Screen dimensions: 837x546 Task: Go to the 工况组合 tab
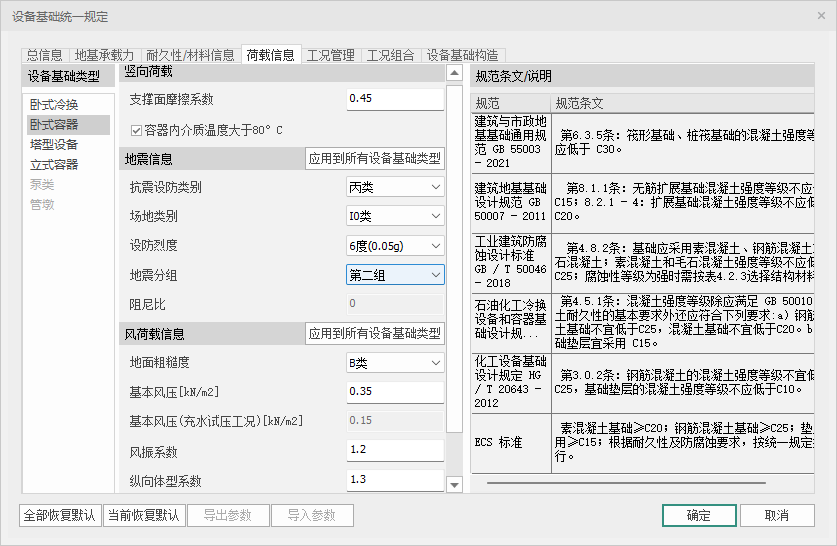pyautogui.click(x=391, y=55)
